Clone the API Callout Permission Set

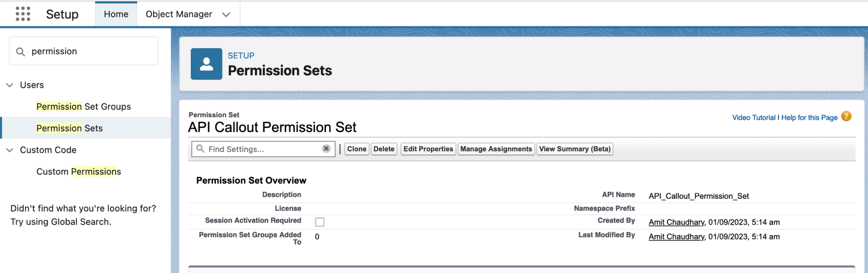coord(356,149)
